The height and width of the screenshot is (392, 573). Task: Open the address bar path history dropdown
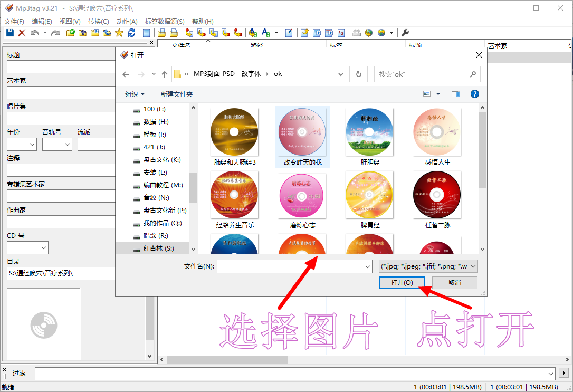coord(341,74)
